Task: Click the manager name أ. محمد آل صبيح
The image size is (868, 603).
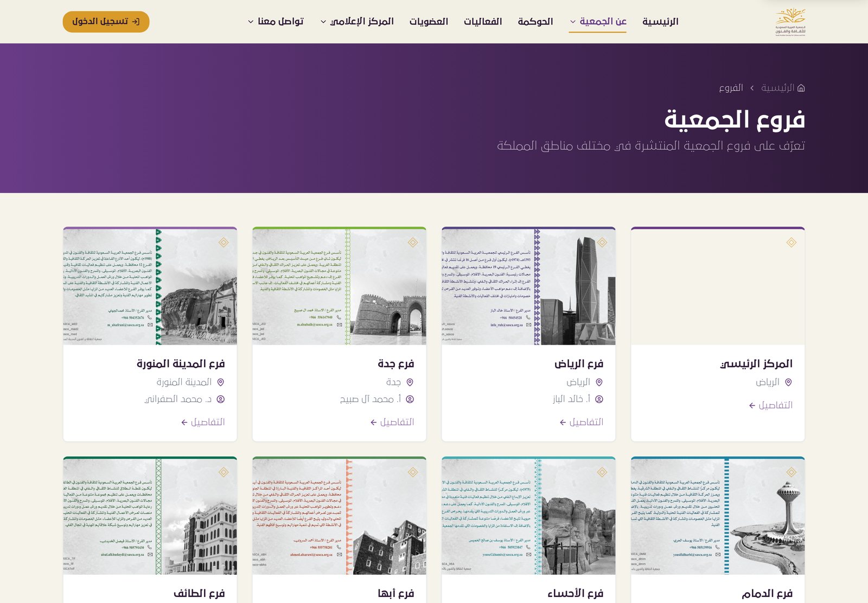Action: (x=371, y=399)
